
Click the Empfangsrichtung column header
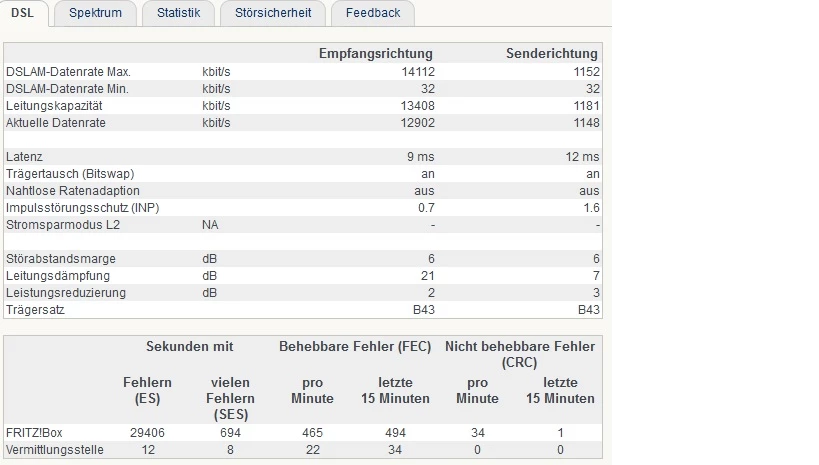pos(376,53)
